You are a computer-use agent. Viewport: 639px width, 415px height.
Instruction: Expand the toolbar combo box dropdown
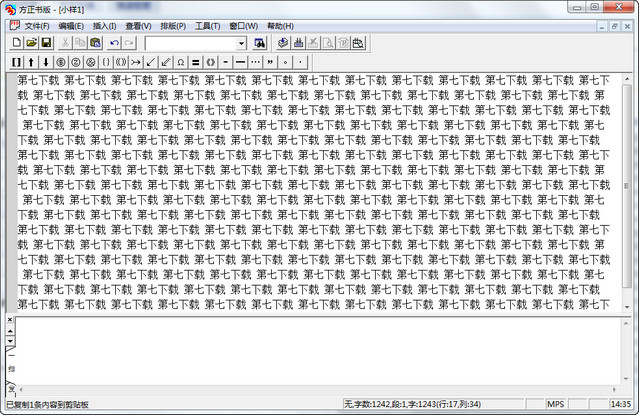(241, 43)
